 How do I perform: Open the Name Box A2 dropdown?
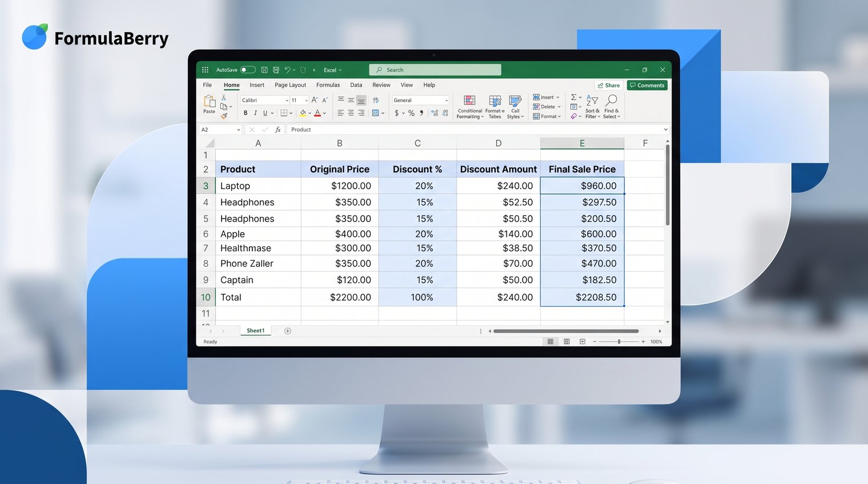tap(239, 130)
